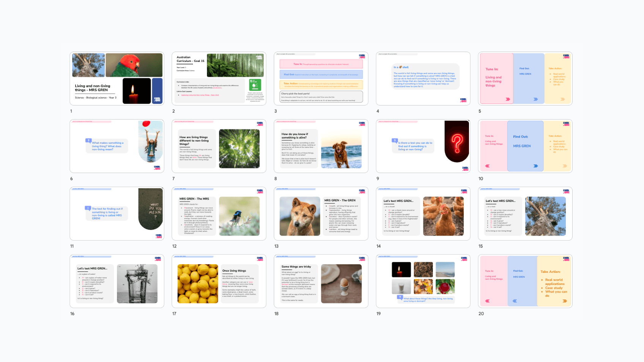Click the Tune In pink box on slide 3

[321, 64]
